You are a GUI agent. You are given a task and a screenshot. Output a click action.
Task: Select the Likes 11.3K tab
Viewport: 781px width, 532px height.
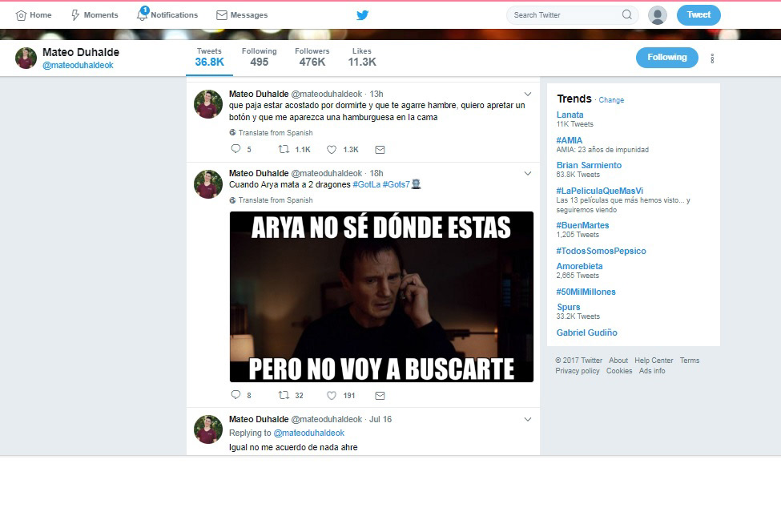point(362,57)
